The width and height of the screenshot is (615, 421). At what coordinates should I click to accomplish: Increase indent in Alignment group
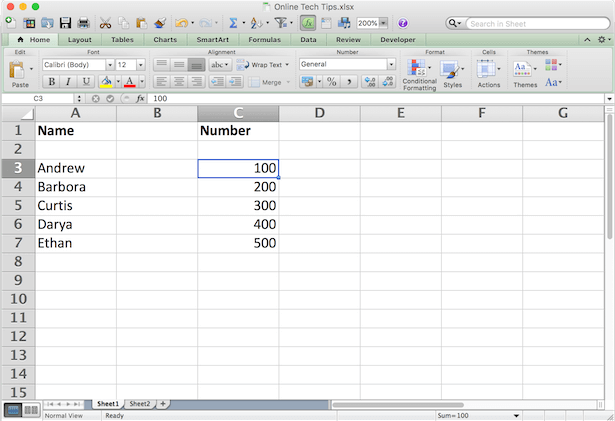(x=235, y=82)
